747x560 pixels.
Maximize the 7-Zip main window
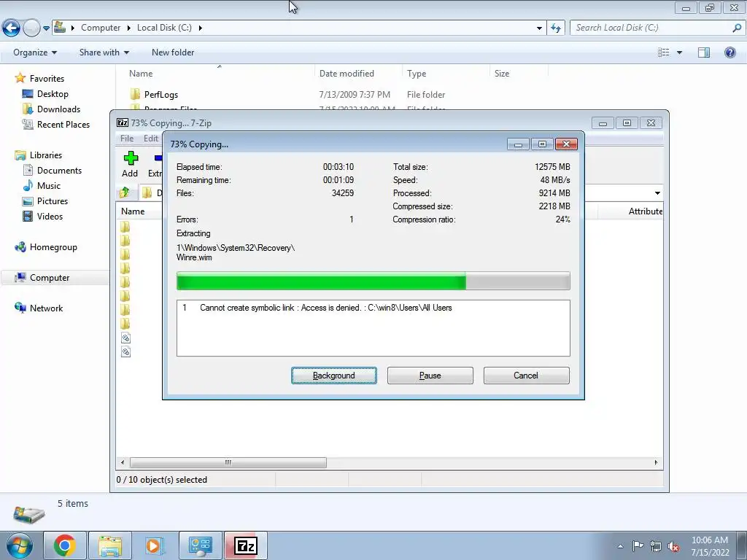(627, 122)
